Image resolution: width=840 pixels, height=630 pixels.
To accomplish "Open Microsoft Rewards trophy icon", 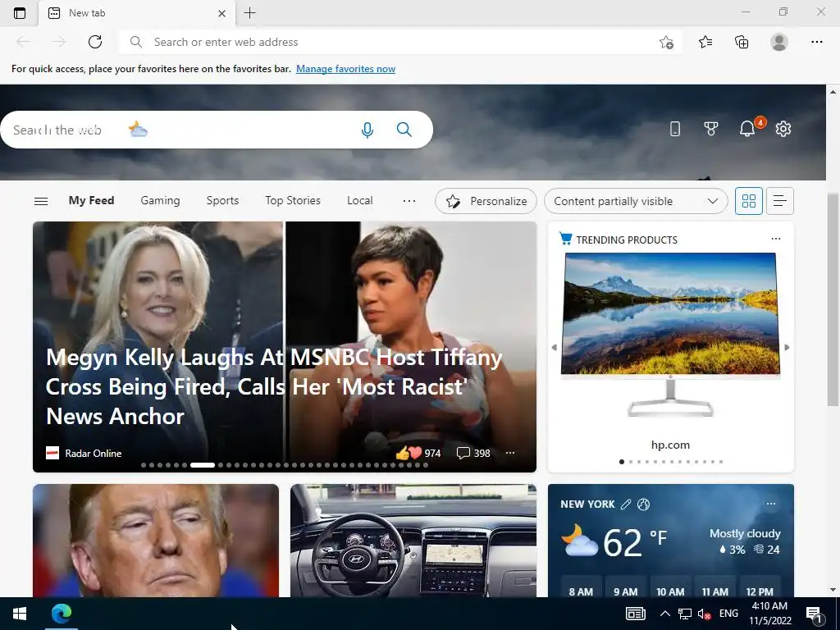I will coord(711,129).
